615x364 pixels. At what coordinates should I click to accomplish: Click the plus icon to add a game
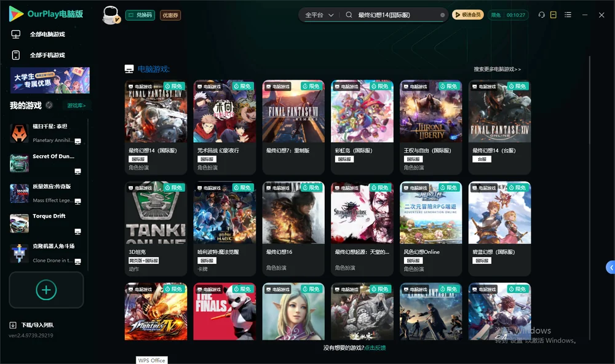coord(46,290)
